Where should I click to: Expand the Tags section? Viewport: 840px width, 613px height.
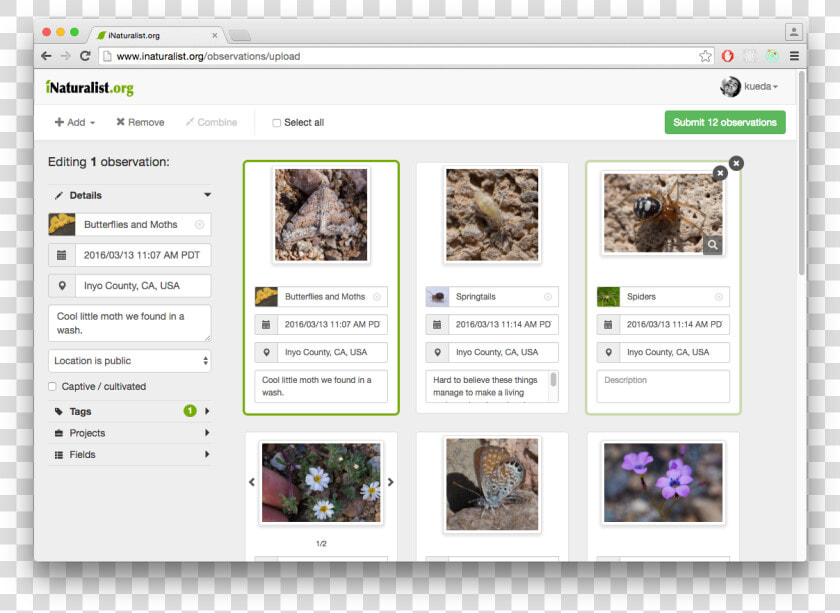(x=130, y=412)
